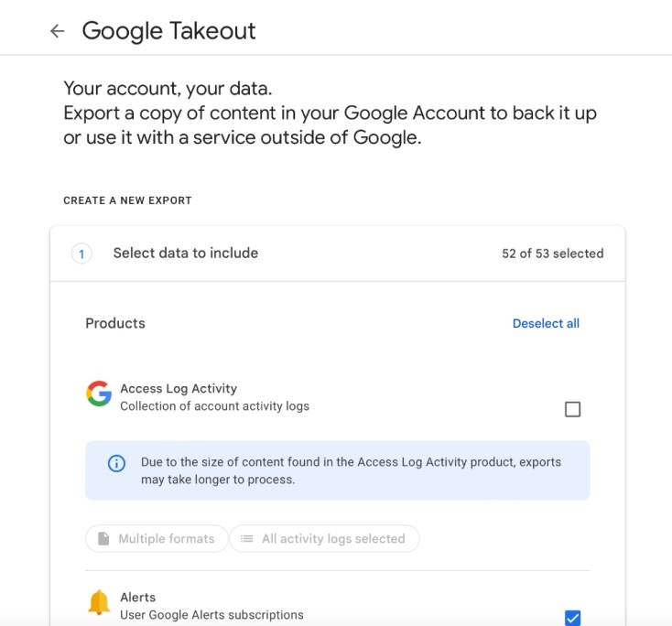Click the export processing notice text
This screenshot has height=626, width=672.
351,470
